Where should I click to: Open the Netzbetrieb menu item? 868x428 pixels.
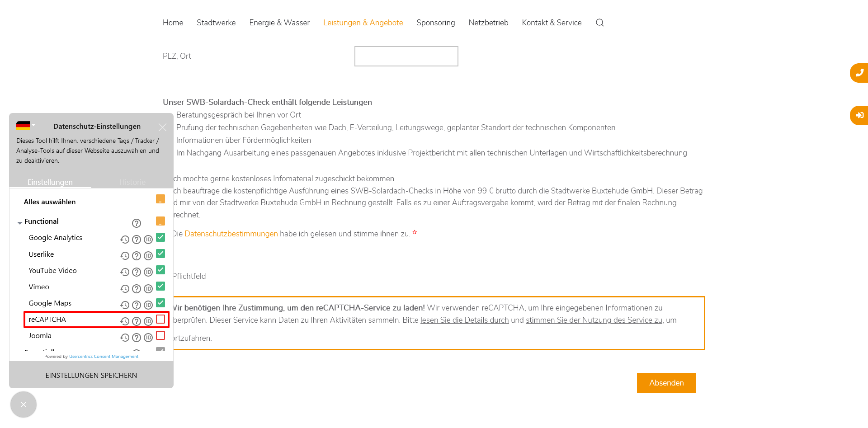click(488, 23)
